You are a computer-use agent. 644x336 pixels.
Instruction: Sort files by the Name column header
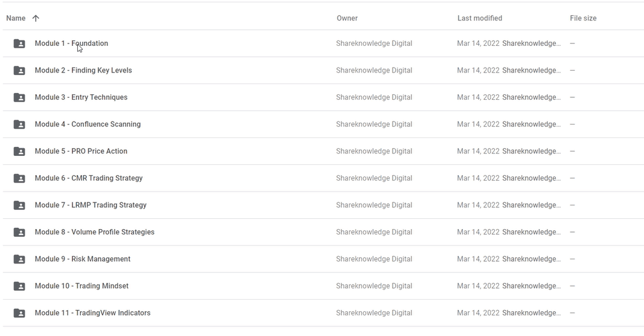coord(16,18)
